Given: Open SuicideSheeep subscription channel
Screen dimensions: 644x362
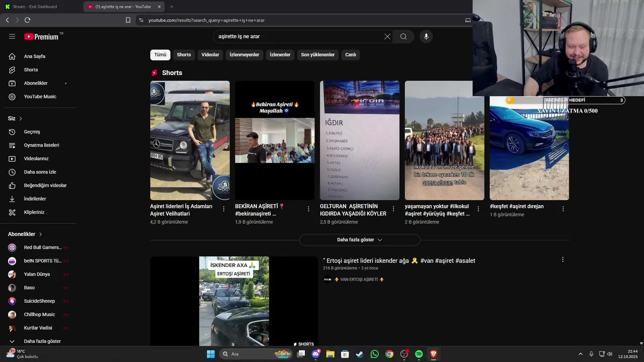Looking at the screenshot, I should (40, 301).
